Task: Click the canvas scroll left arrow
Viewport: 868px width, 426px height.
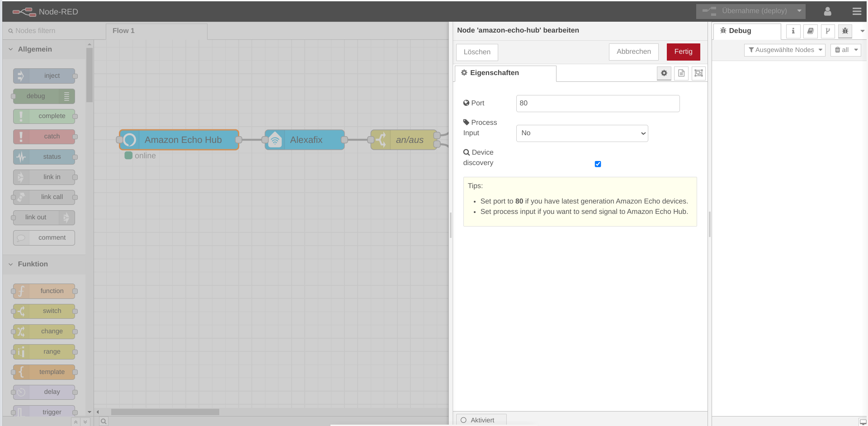Action: tap(98, 412)
